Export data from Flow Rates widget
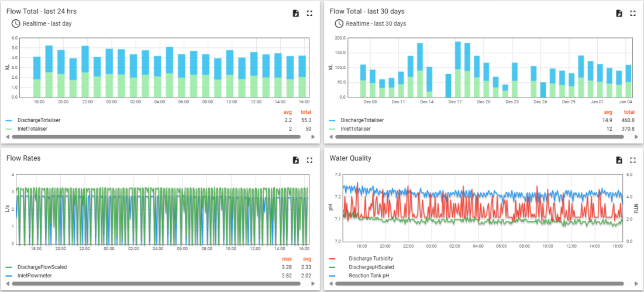The width and height of the screenshot is (644, 292). 296,160
